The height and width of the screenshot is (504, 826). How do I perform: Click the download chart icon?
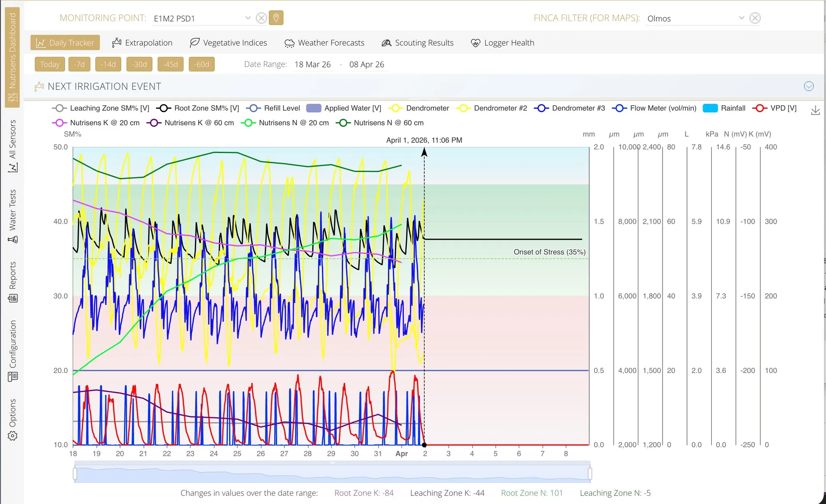tap(815, 111)
